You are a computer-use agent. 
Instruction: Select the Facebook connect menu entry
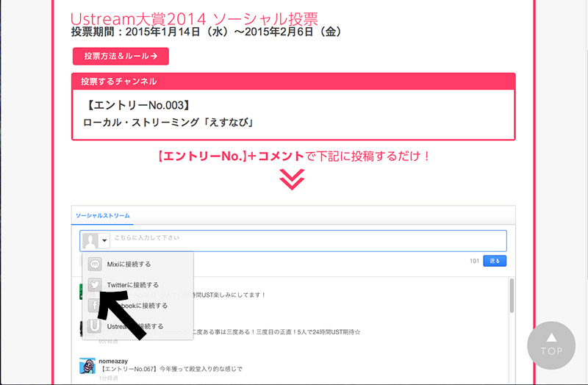coord(137,306)
